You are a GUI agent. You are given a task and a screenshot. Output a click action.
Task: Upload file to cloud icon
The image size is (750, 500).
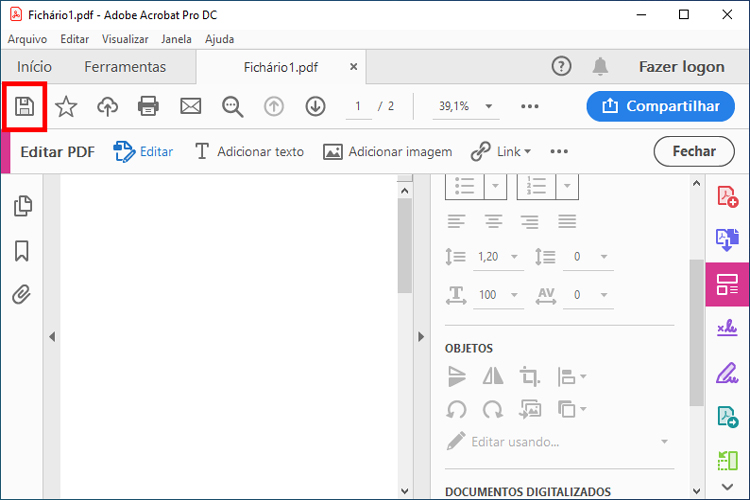[108, 106]
